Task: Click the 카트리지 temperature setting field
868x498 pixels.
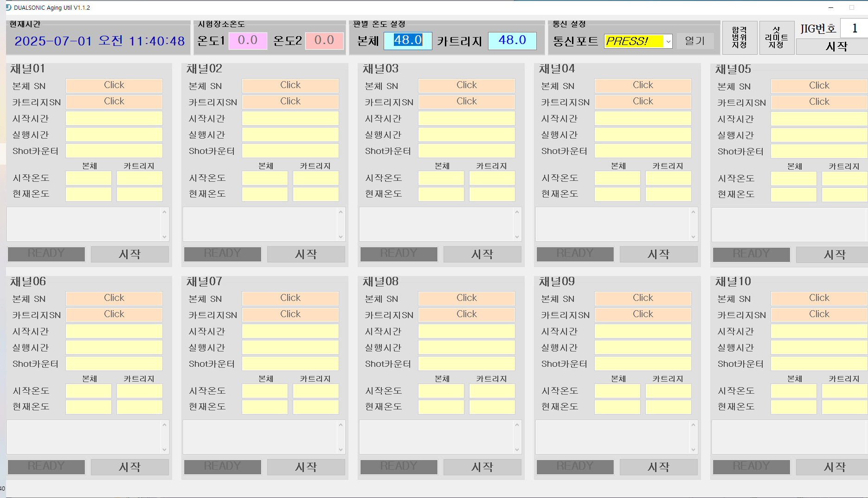Action: [512, 40]
